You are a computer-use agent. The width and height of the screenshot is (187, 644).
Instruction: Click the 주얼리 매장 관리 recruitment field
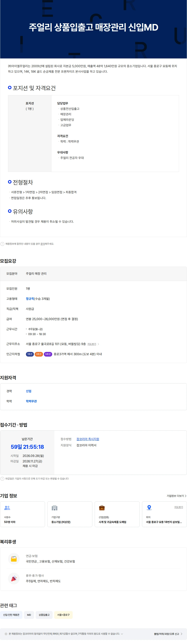(x=36, y=274)
